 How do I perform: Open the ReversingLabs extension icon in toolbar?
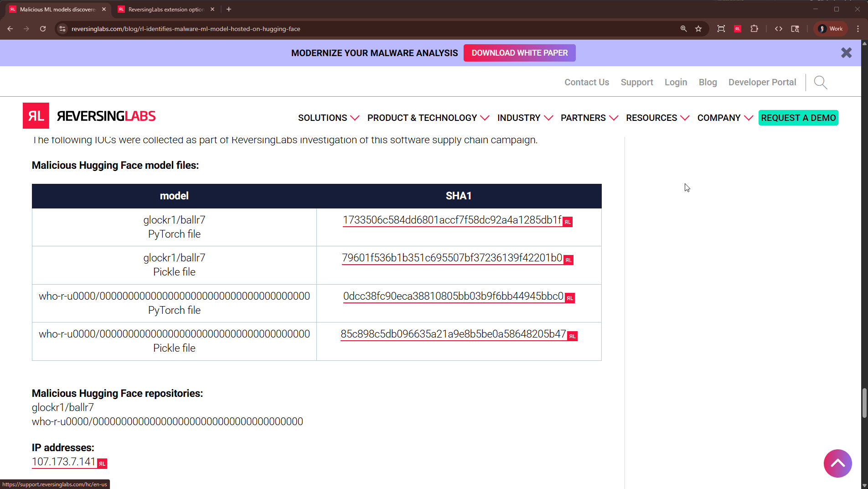coord(738,29)
